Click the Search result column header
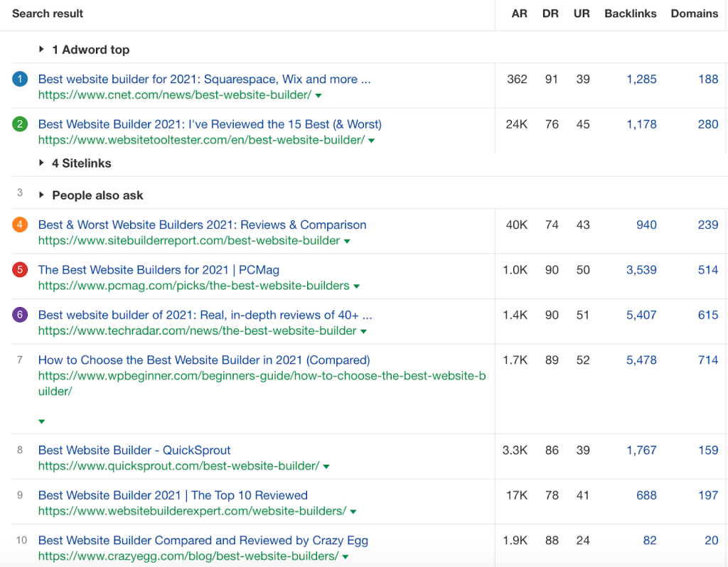 coord(48,13)
